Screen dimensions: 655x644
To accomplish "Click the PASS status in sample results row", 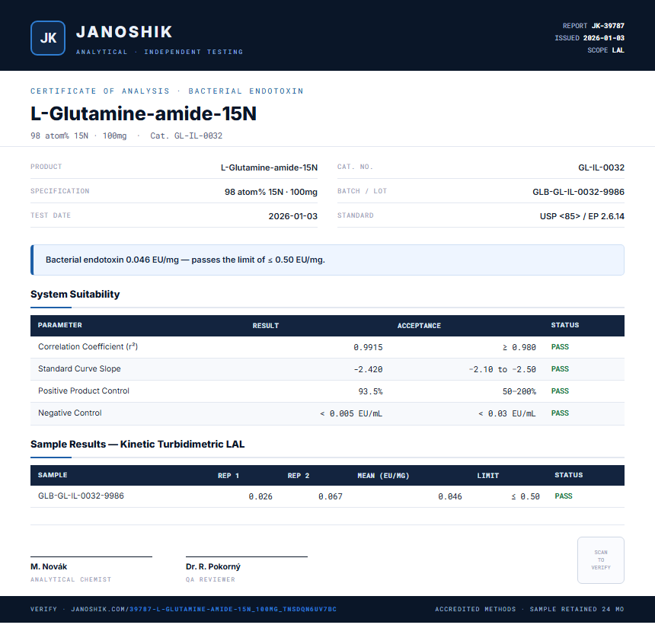I will pos(564,496).
